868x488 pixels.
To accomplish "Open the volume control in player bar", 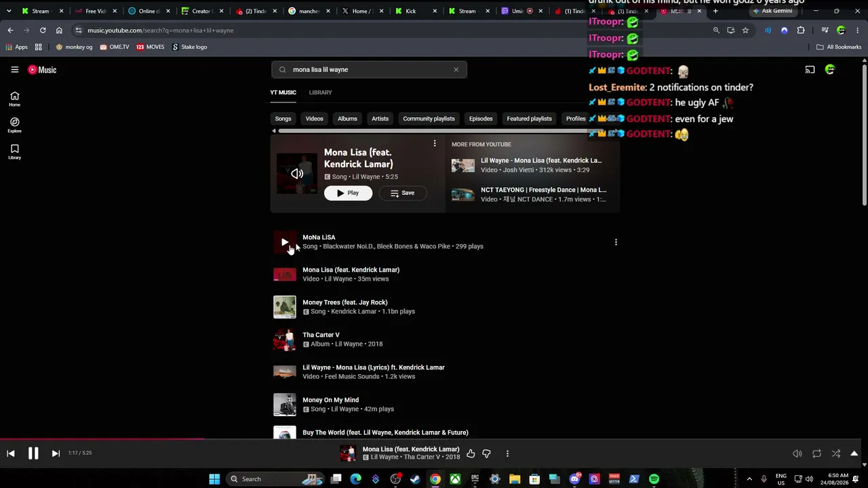I will pyautogui.click(x=797, y=453).
